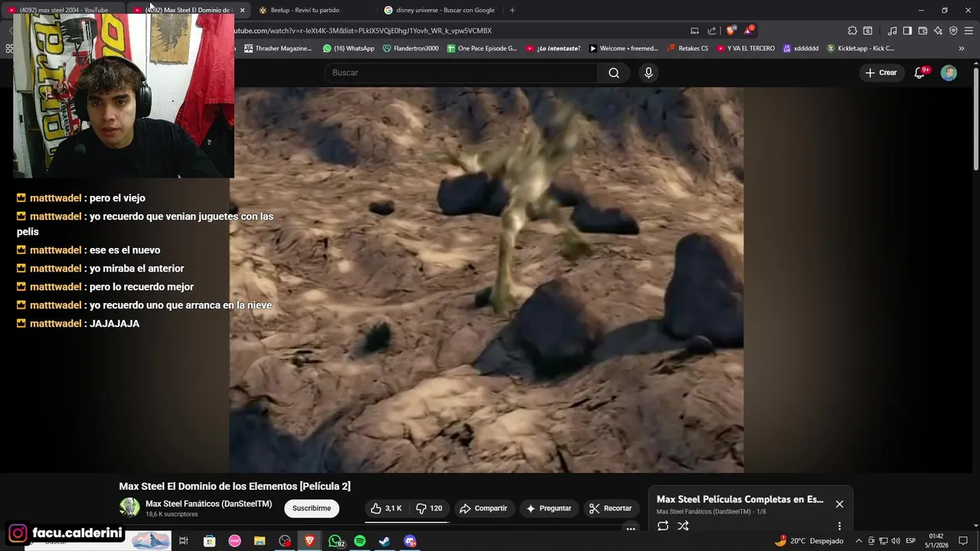Open the Y VA EL TERCERO bookmark
This screenshot has width=980, height=551.
pos(745,48)
